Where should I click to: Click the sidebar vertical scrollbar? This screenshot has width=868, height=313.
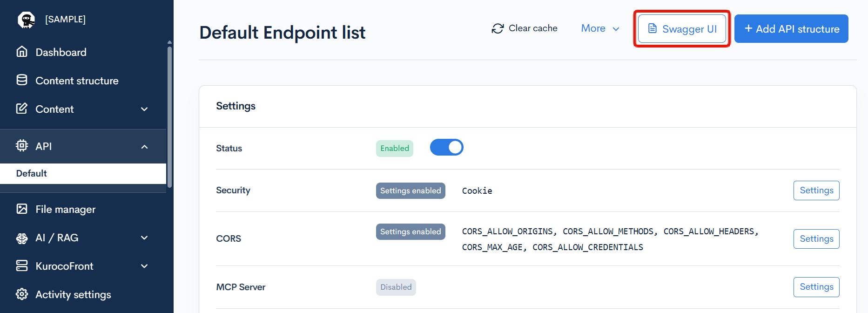(x=170, y=116)
